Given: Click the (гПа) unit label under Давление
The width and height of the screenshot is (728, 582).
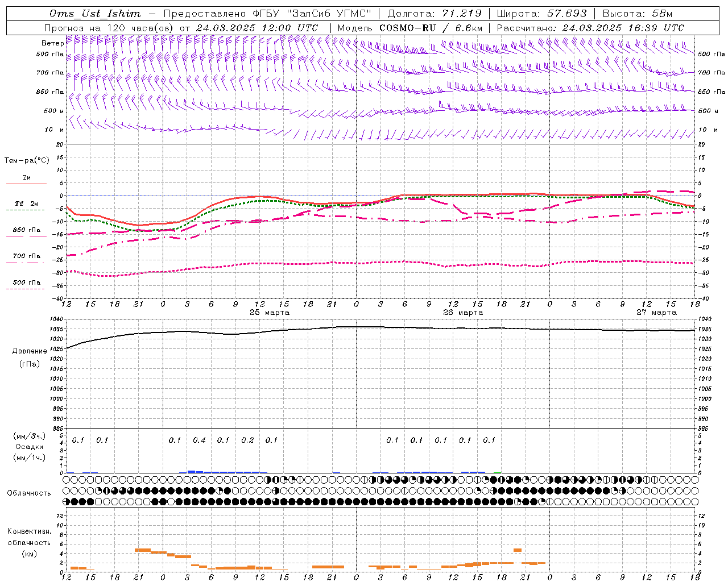Looking at the screenshot, I should click(30, 364).
